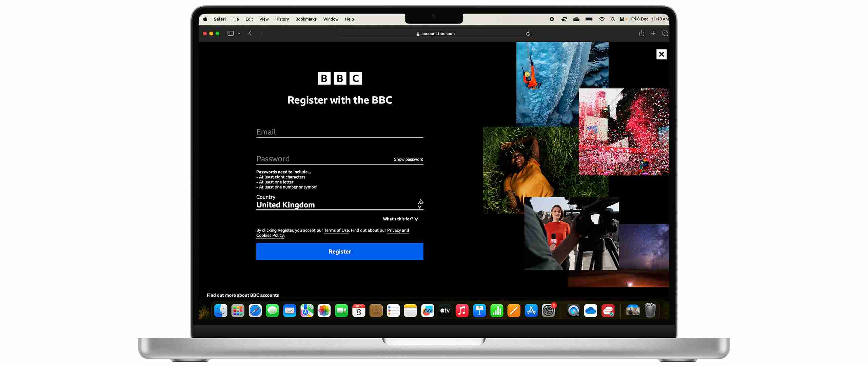This screenshot has height=366, width=868.
Task: Reload the page in address bar
Action: [528, 34]
